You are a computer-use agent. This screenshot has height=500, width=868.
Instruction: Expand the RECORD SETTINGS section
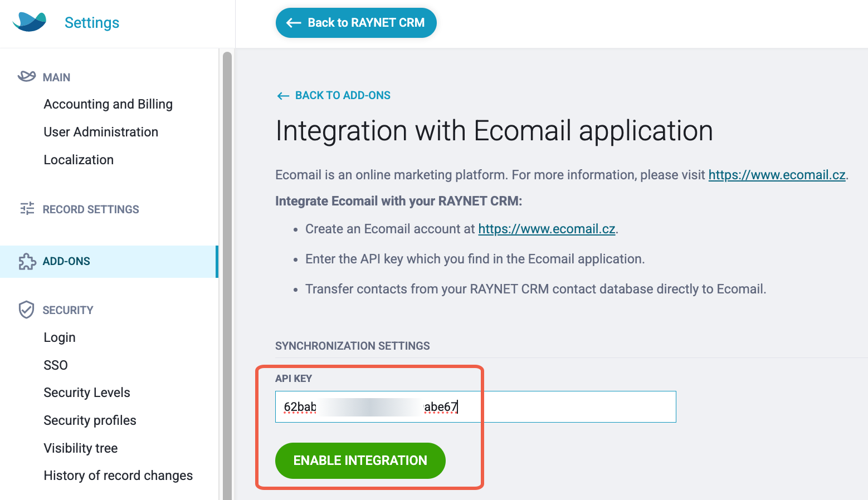click(91, 209)
